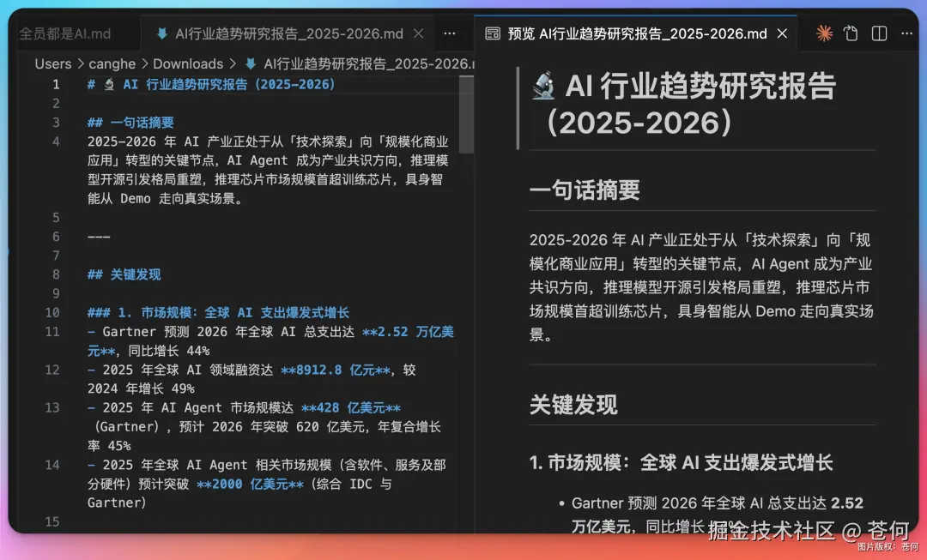
Task: Expand the Users breadcrumb
Action: (52, 63)
